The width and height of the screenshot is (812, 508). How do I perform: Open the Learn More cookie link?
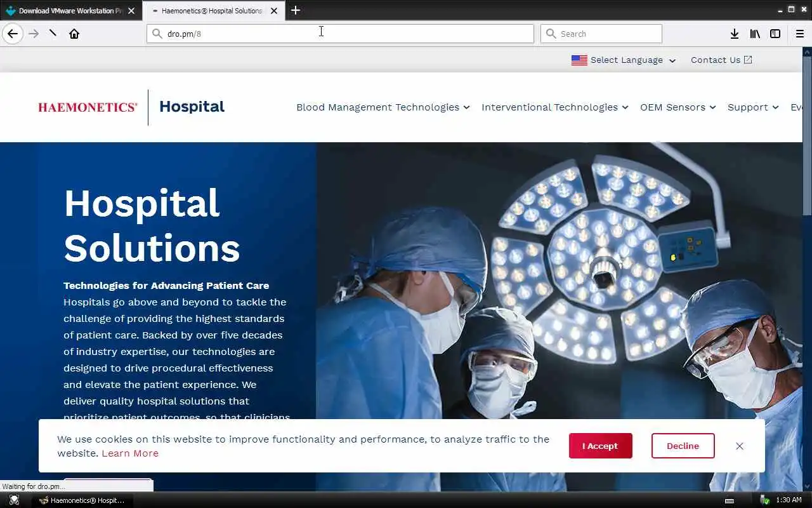tap(130, 453)
